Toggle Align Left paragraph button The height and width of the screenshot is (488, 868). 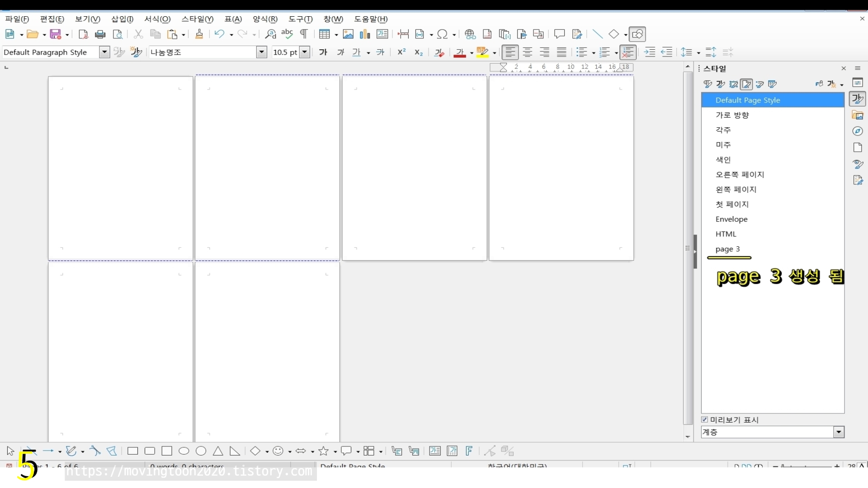click(510, 52)
